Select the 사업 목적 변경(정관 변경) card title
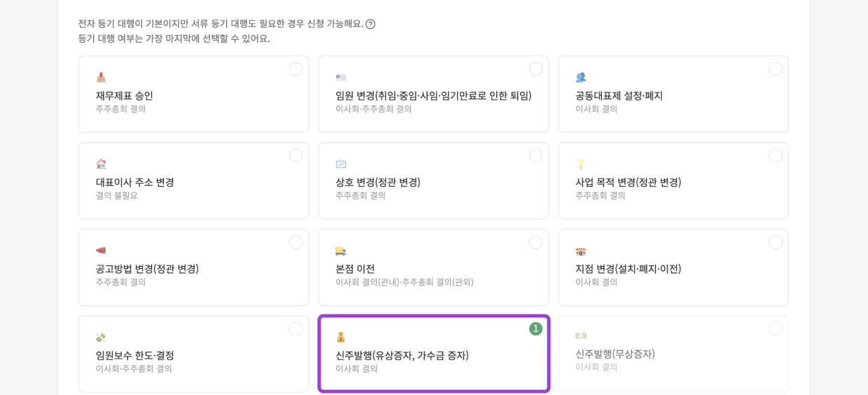This screenshot has width=868, height=395. (628, 182)
